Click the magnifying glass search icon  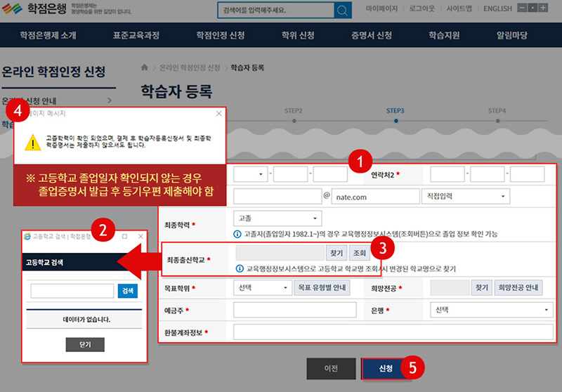tap(342, 11)
